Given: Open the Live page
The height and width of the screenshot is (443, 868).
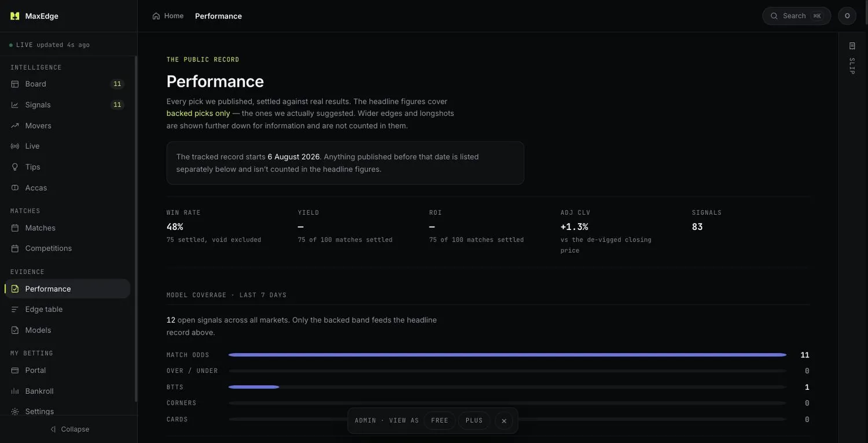Looking at the screenshot, I should [x=68, y=146].
